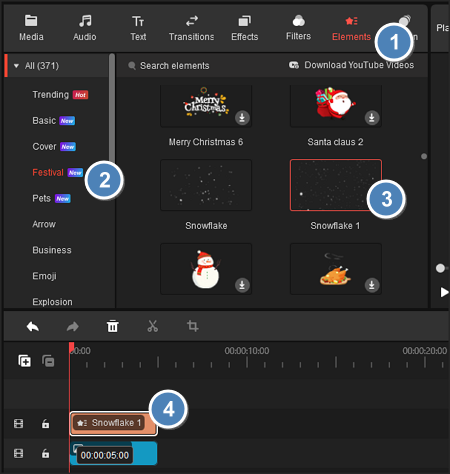This screenshot has height=474, width=450.
Task: Select the Snowflake 1 clip on timeline
Action: pos(113,423)
